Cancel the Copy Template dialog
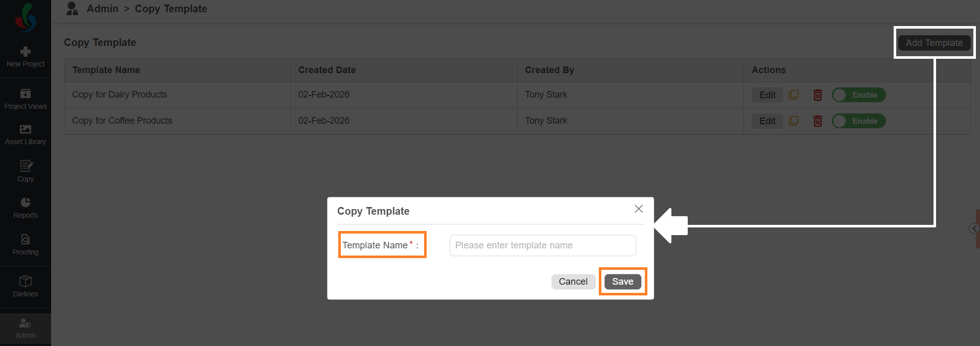This screenshot has height=346, width=980. [x=573, y=282]
